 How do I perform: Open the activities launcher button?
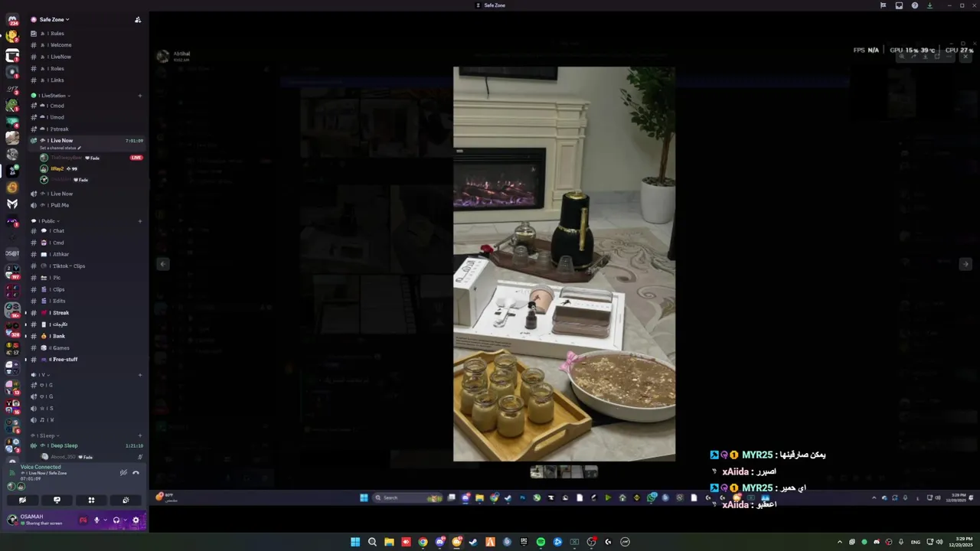91,500
